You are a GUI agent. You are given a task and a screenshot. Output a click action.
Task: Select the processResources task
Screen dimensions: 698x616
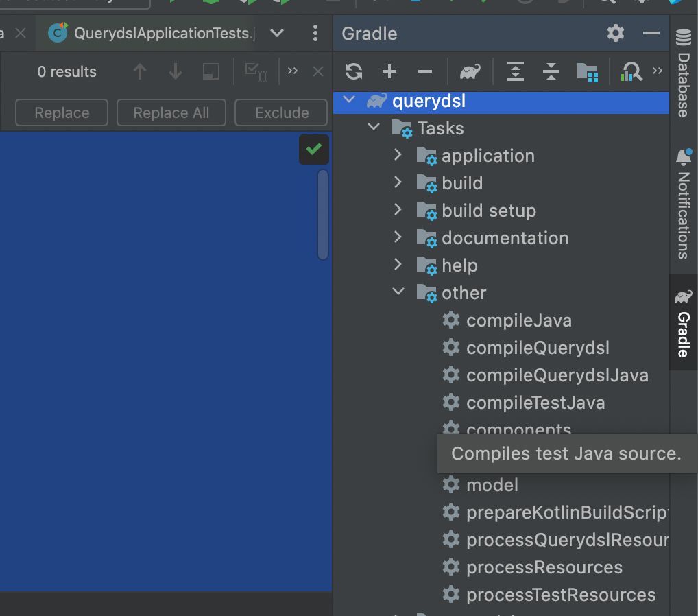(x=544, y=568)
